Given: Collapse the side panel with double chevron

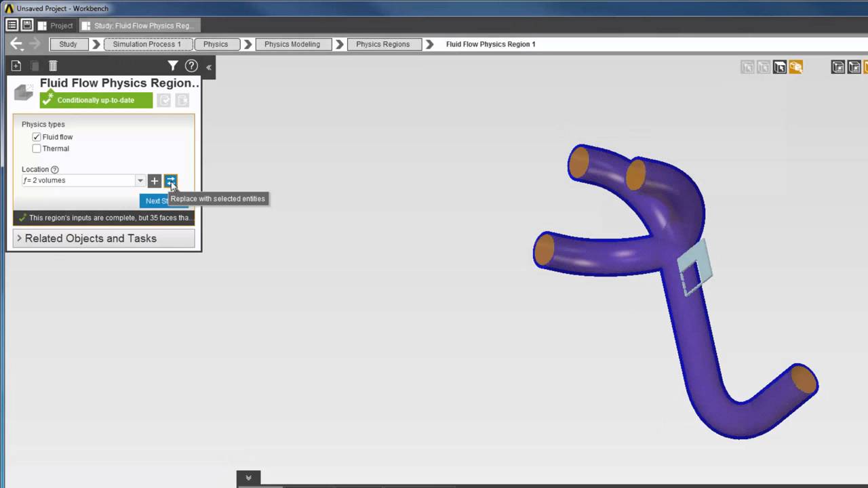Looking at the screenshot, I should pos(209,67).
